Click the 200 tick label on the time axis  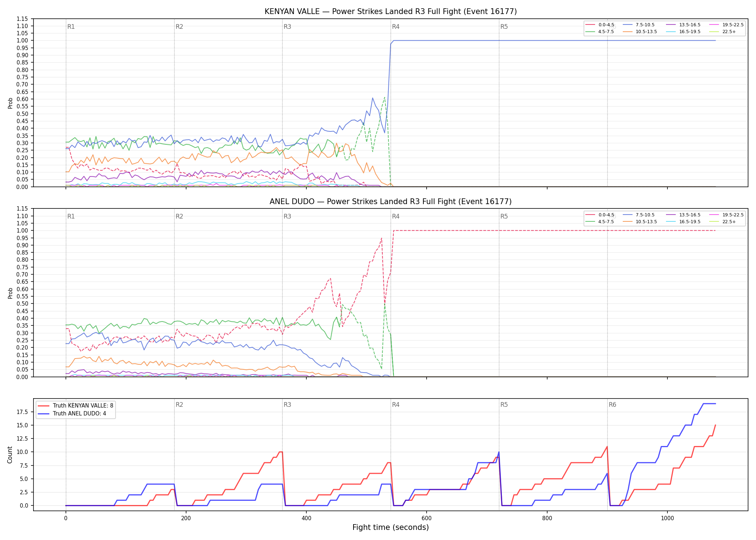(x=186, y=518)
